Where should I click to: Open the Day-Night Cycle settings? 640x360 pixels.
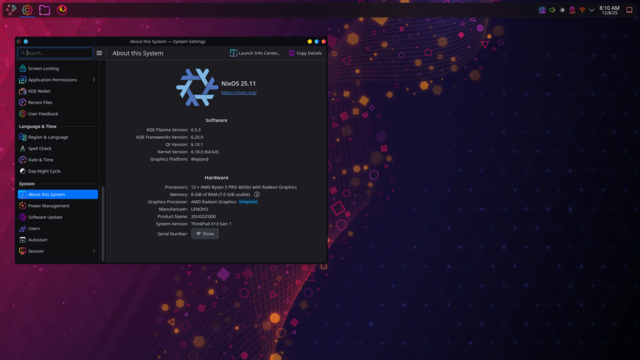58,171
